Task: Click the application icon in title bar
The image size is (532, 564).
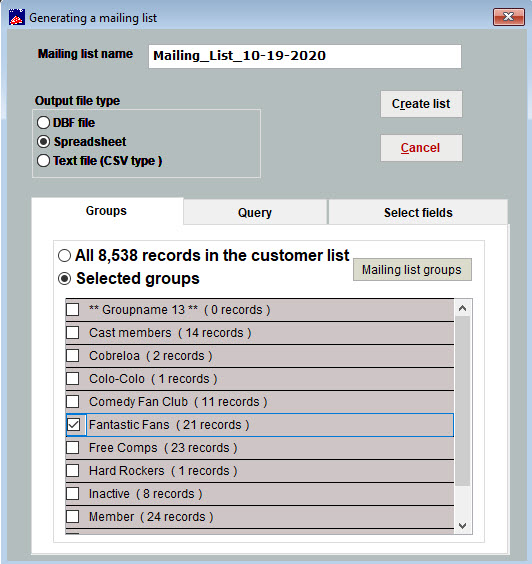Action: tap(17, 17)
